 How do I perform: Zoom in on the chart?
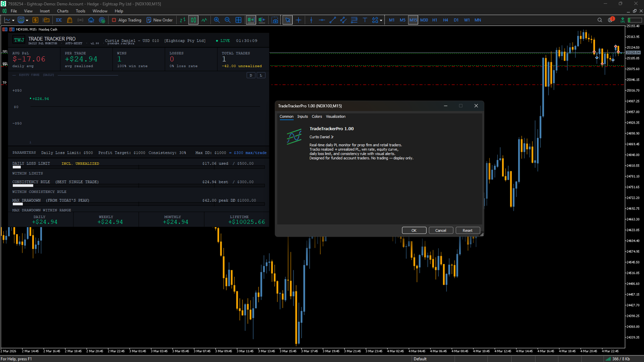tap(217, 20)
